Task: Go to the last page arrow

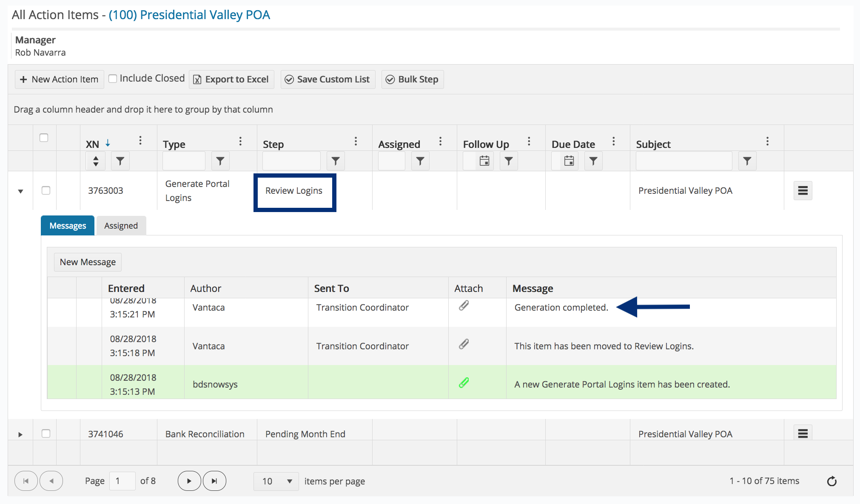Action: coord(214,481)
